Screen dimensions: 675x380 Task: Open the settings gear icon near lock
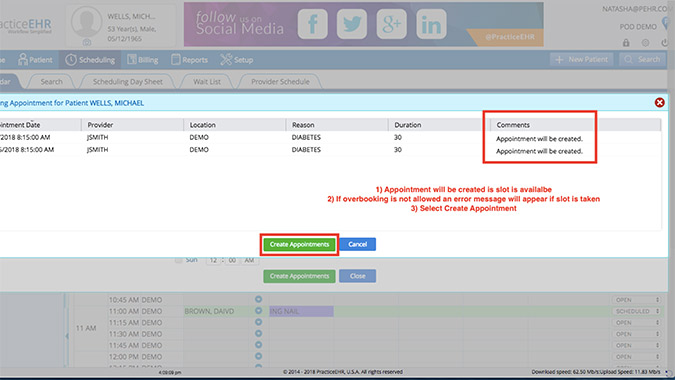point(645,43)
